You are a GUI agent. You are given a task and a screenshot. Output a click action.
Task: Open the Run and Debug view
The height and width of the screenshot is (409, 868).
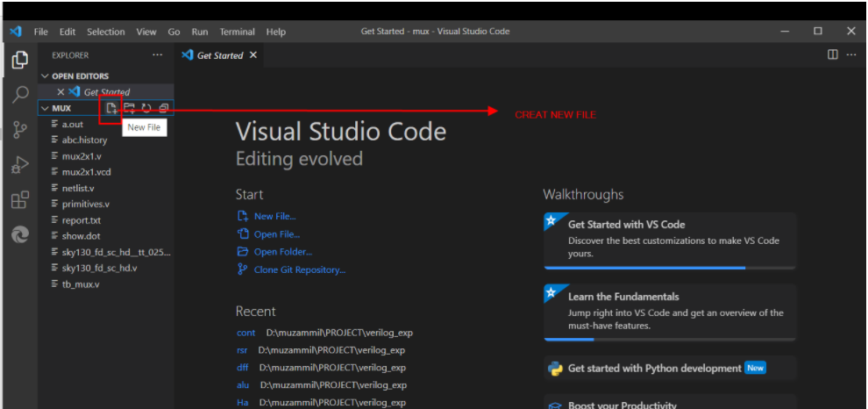coord(20,165)
